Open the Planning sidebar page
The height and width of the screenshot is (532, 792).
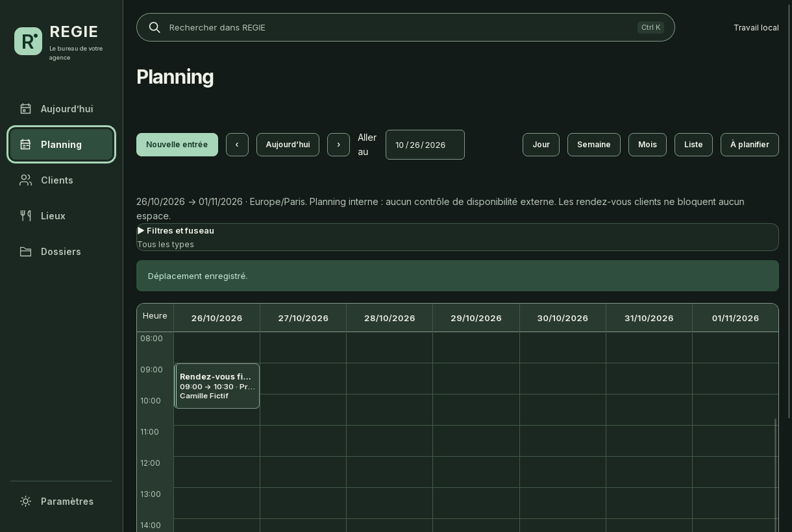(61, 144)
